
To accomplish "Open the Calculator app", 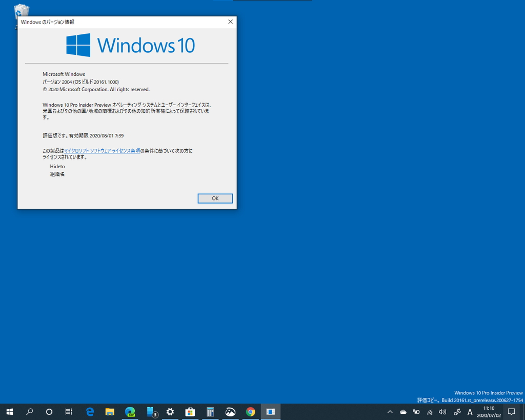I will pos(210,412).
